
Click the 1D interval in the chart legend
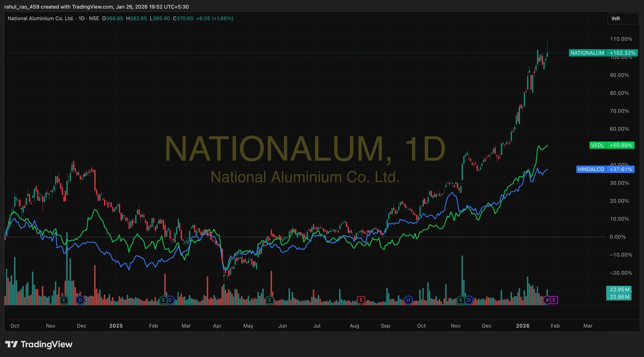81,19
